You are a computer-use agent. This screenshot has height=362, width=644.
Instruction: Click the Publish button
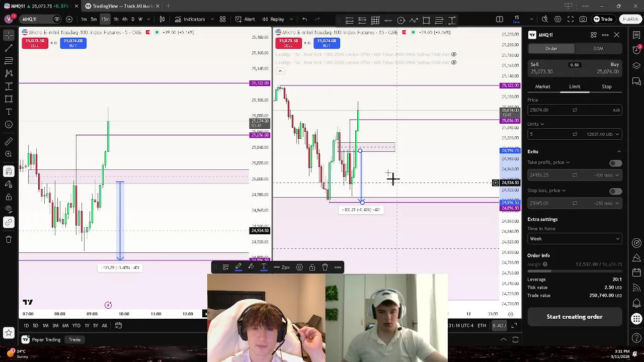pos(630,19)
